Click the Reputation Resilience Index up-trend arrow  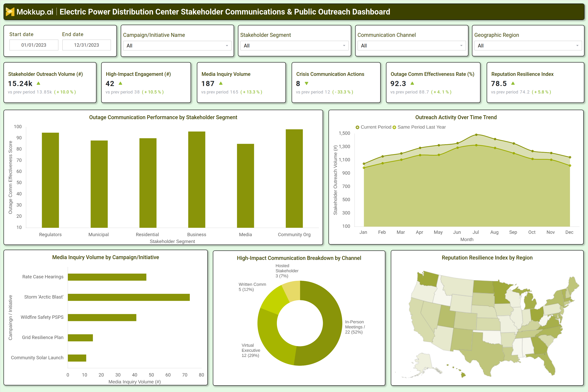click(513, 83)
